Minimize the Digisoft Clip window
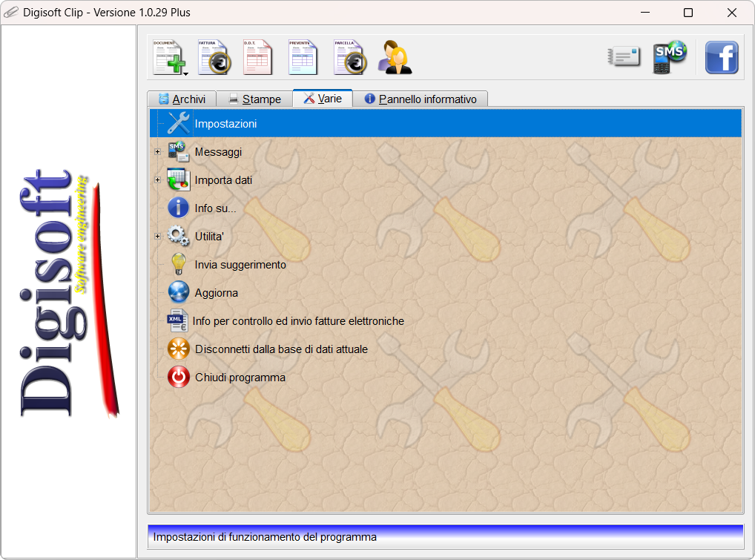Image resolution: width=755 pixels, height=560 pixels. 645,13
